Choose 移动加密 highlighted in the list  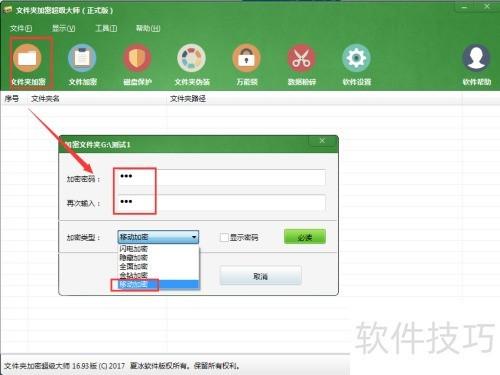(x=159, y=284)
